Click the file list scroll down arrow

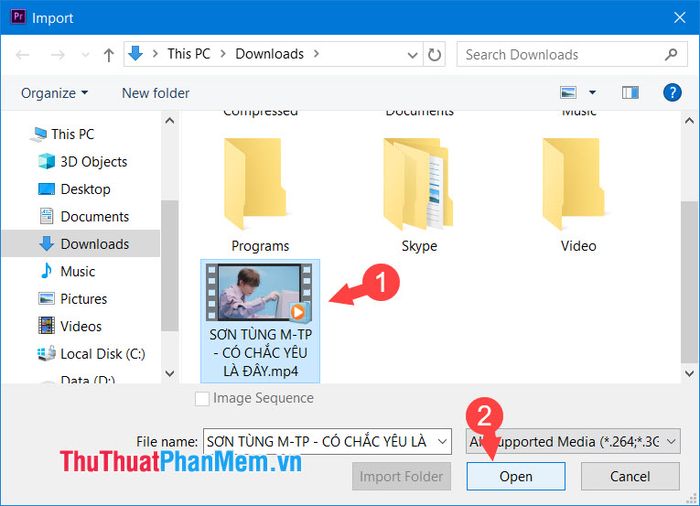point(689,373)
